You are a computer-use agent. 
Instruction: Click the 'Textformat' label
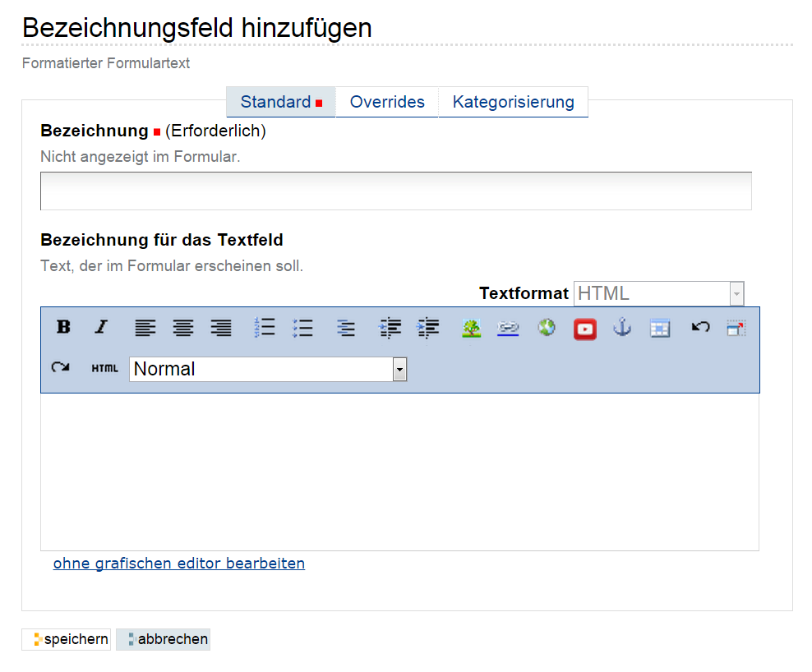pyautogui.click(x=524, y=293)
